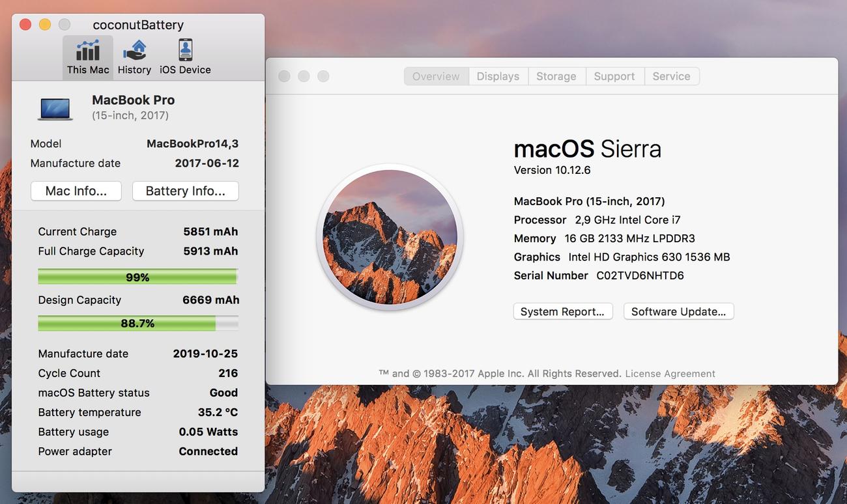Select the Overview tab in About This Mac

[x=436, y=76]
